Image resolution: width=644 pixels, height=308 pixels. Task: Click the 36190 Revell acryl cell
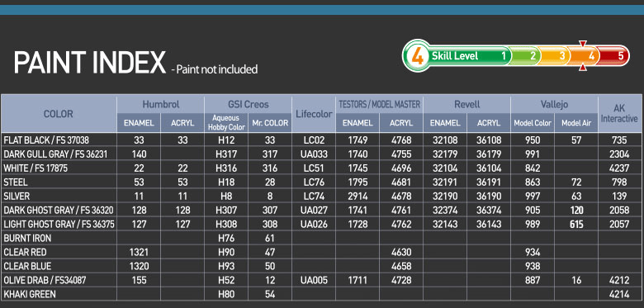[x=489, y=196]
